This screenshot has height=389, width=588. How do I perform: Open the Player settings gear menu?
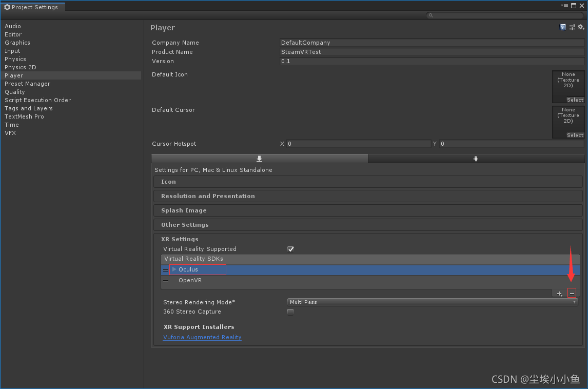[581, 27]
